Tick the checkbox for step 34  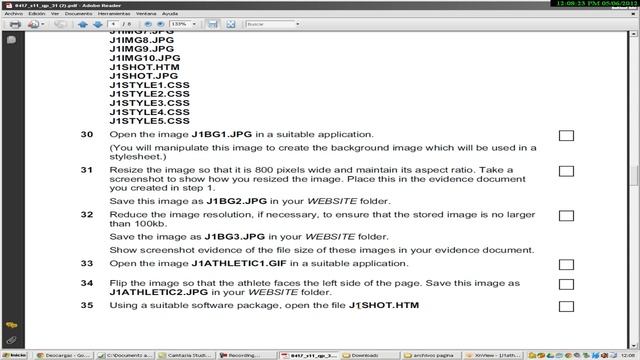point(566,284)
